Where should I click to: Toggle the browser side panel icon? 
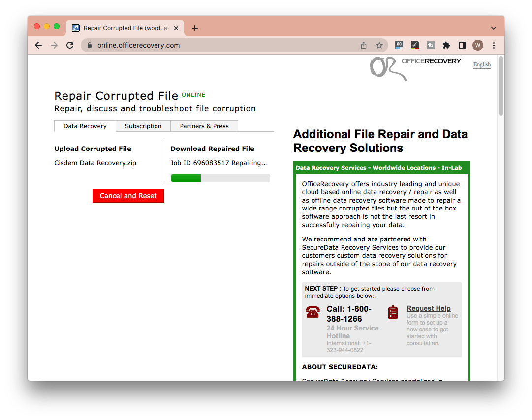click(x=462, y=45)
